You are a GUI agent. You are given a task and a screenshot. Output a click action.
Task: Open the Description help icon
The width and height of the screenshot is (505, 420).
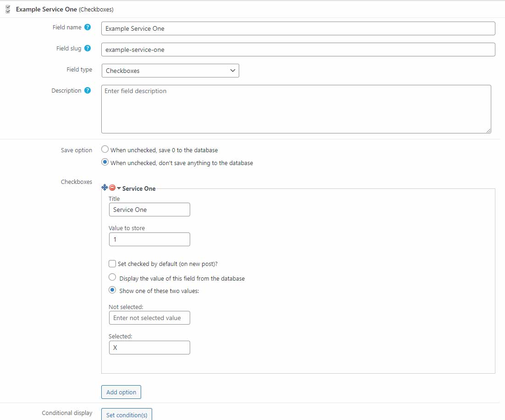pyautogui.click(x=88, y=90)
